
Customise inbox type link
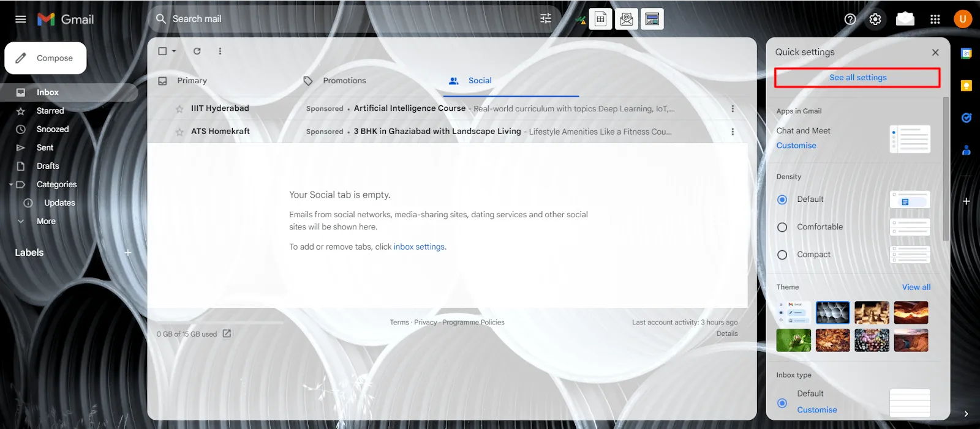tap(817, 410)
